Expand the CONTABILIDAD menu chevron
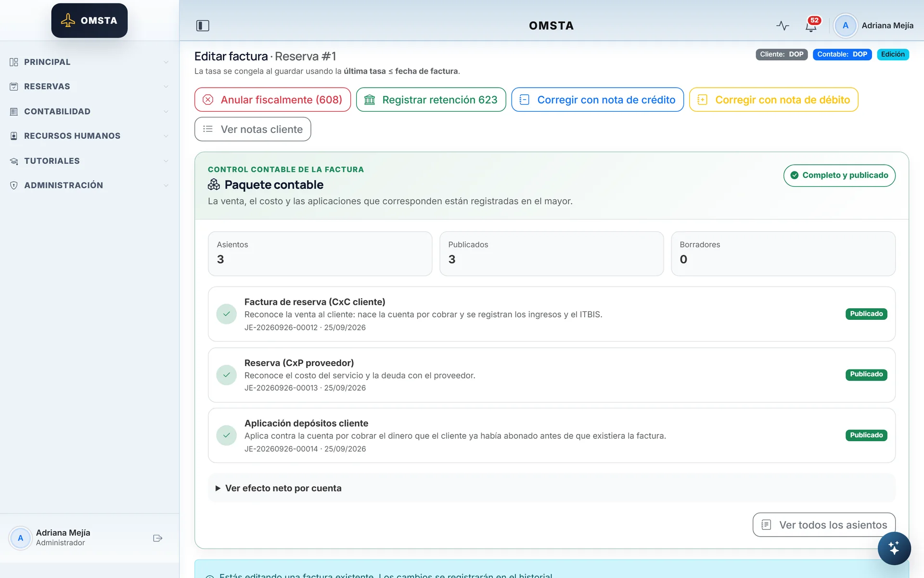Screen dimensions: 924x578 click(x=166, y=112)
